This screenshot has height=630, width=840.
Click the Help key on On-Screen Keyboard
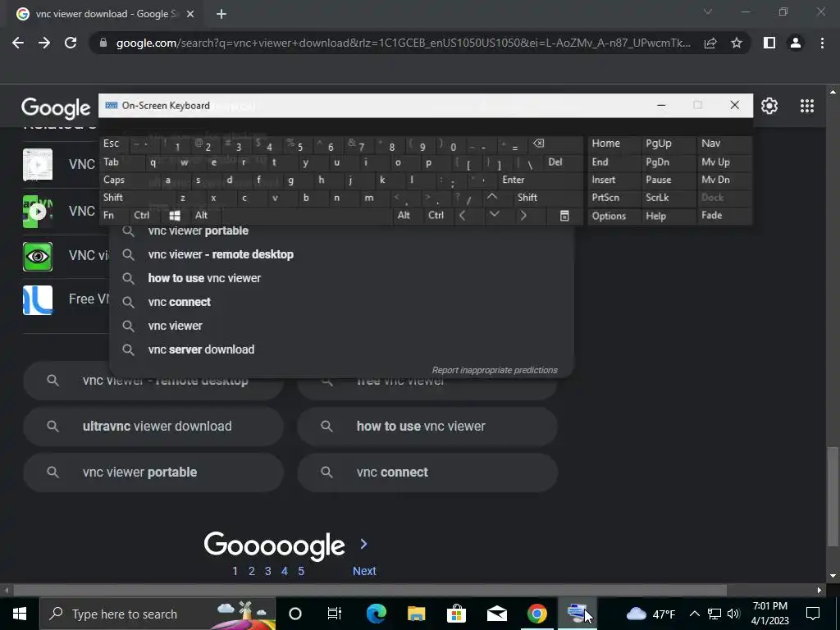tap(655, 216)
